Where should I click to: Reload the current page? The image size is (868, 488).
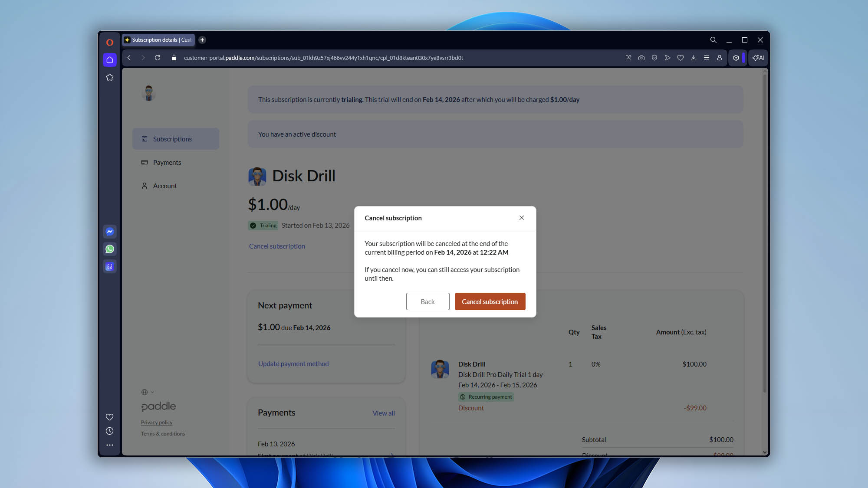tap(158, 58)
